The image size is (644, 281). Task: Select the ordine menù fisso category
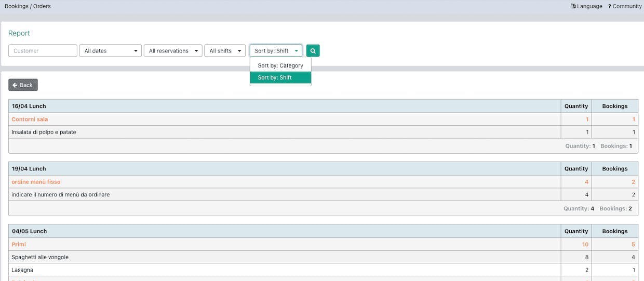pos(36,182)
